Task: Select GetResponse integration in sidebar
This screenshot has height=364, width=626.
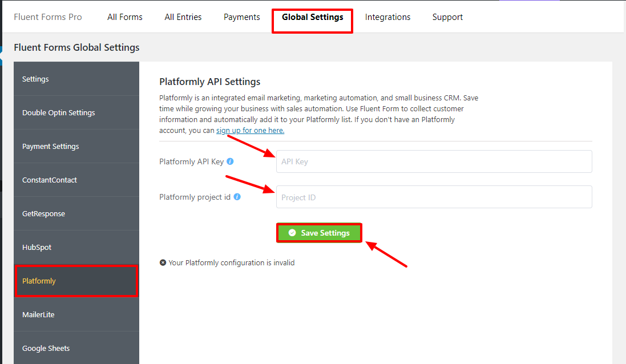Action: click(43, 213)
